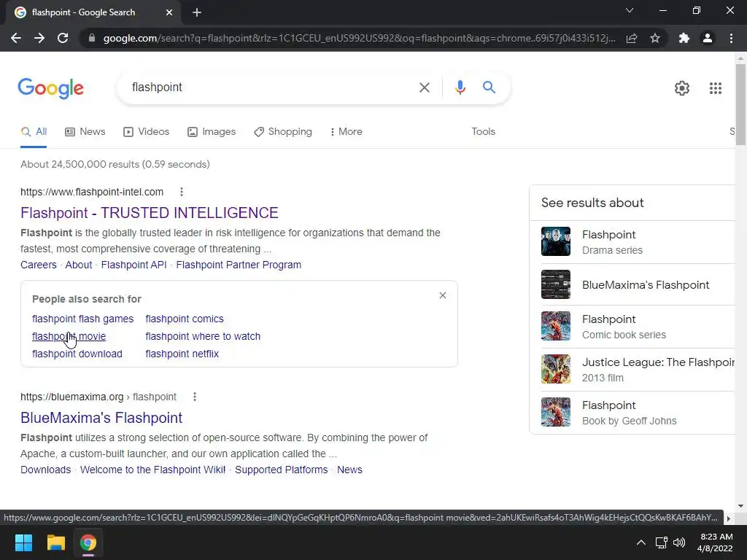Open Flashpoint - TRUSTED INTELLIGENCE result
This screenshot has width=747, height=560.
[x=149, y=213]
